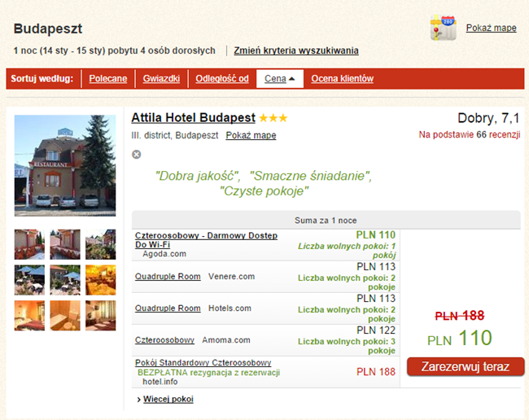Open the top-right Pokaż mapę link
Image resolution: width=529 pixels, height=420 pixels.
point(491,28)
